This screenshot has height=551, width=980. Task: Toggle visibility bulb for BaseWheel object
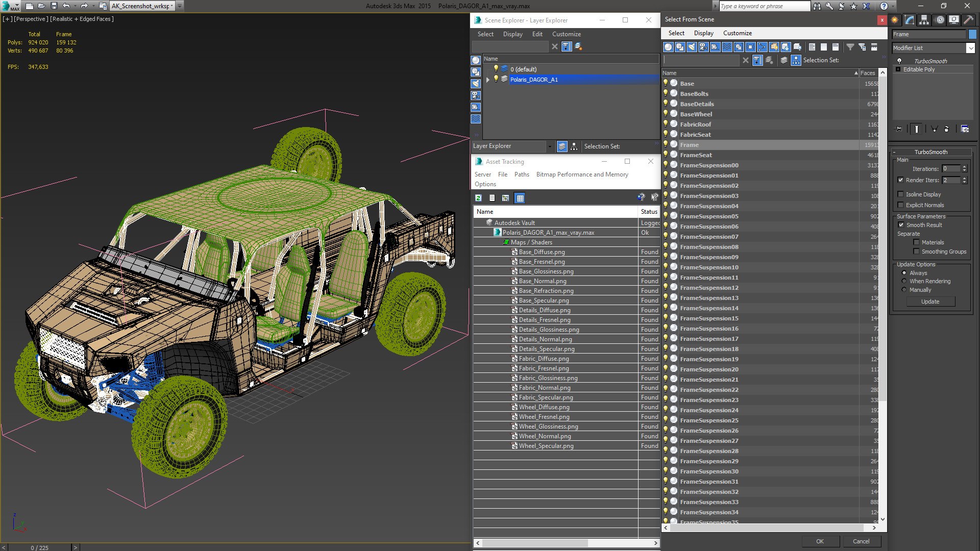(666, 114)
